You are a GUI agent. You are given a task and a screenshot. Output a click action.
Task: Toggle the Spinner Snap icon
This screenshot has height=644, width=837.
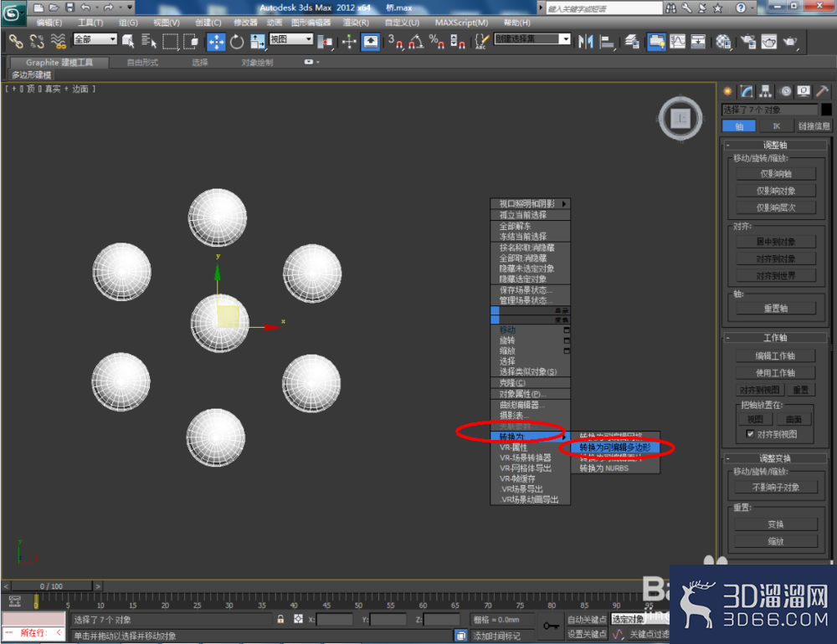[458, 41]
